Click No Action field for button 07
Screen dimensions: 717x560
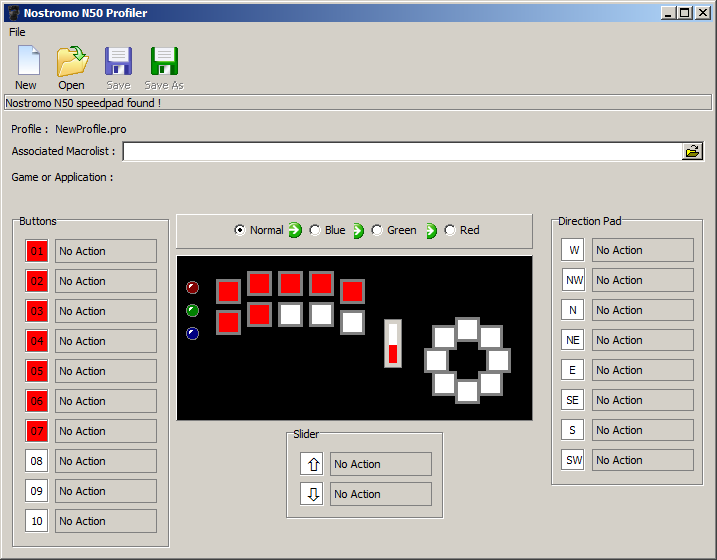click(x=106, y=431)
